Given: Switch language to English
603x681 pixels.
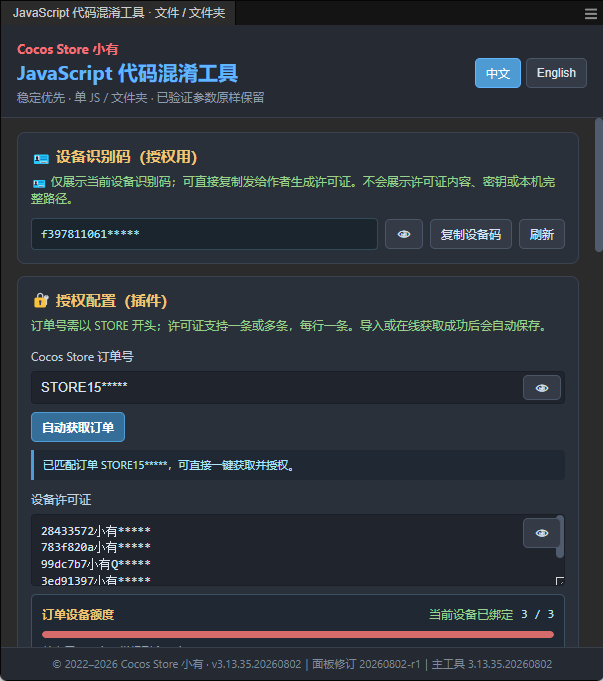Looking at the screenshot, I should (556, 73).
